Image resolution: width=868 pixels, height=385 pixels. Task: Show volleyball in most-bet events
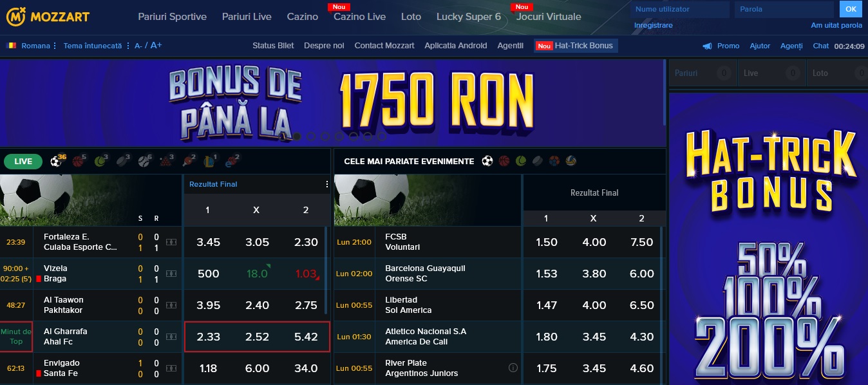pos(571,161)
